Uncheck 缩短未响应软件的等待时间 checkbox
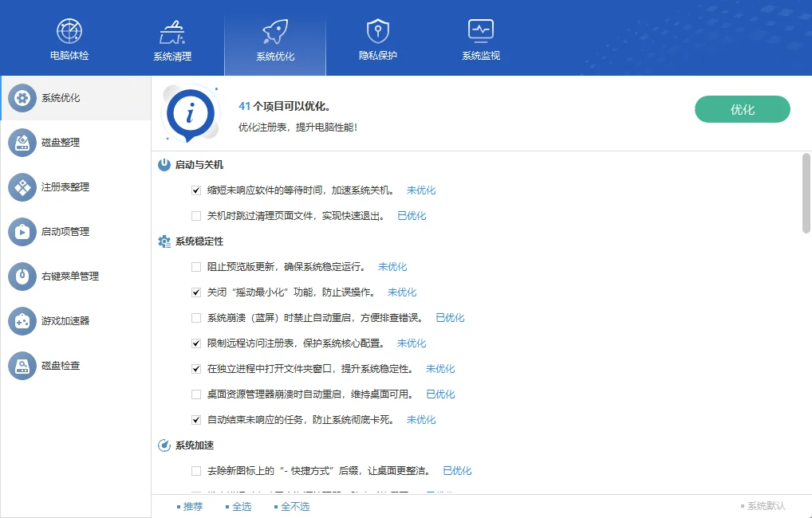This screenshot has width=812, height=518. pyautogui.click(x=195, y=190)
